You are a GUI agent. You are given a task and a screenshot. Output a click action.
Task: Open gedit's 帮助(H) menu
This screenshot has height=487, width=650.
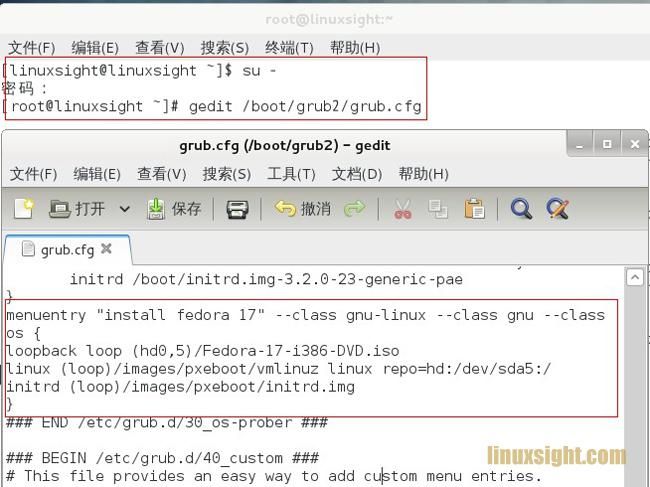[x=424, y=174]
